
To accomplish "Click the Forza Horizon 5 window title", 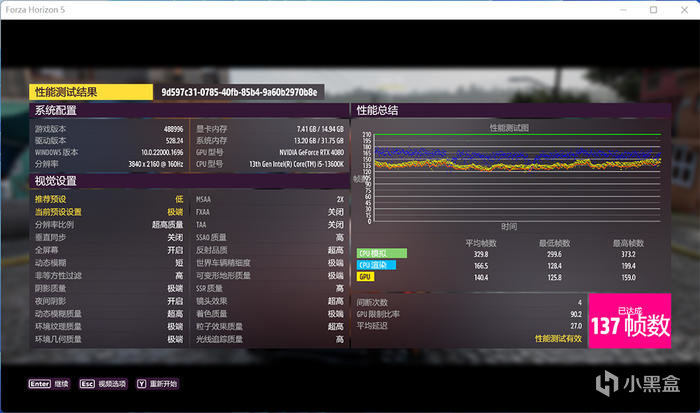I will tap(35, 9).
